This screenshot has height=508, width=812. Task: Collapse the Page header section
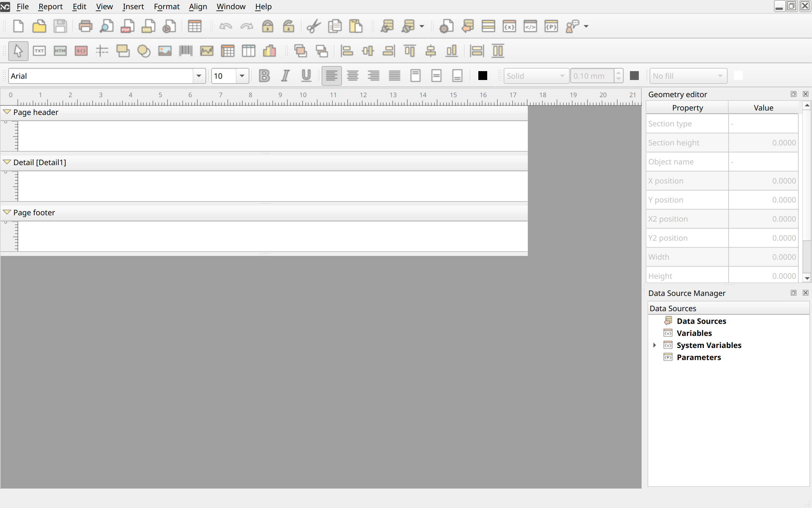click(7, 112)
